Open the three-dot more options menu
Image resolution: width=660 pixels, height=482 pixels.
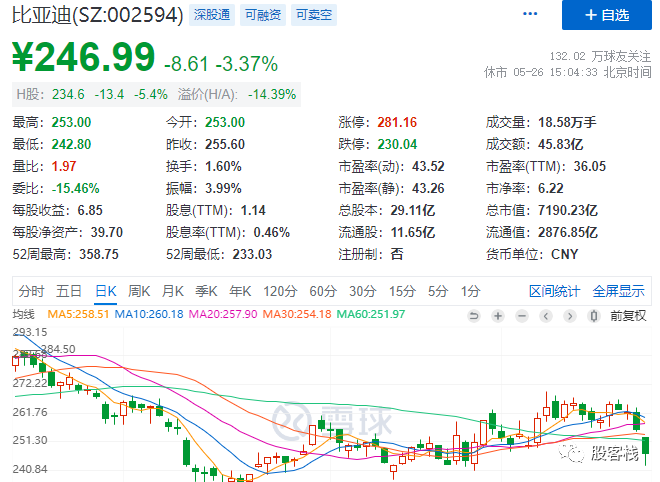(530, 14)
